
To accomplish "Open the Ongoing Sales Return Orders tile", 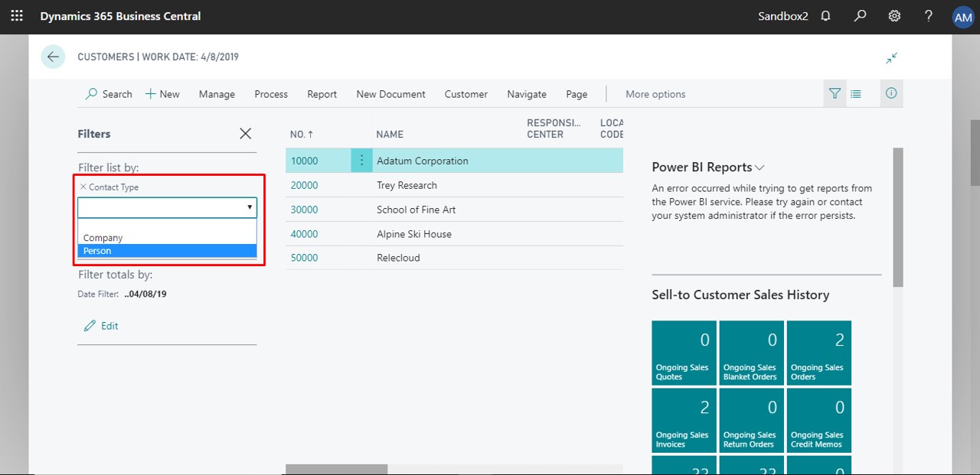I will pyautogui.click(x=751, y=420).
